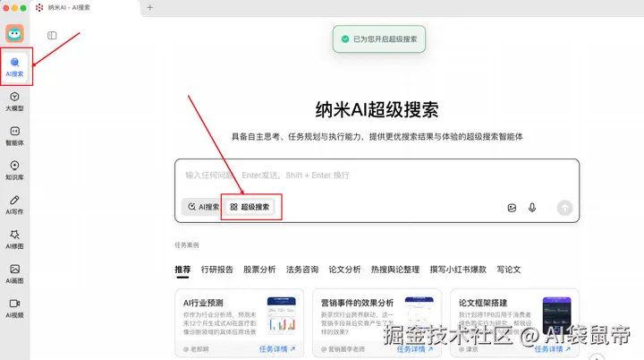
Task: Select the 论文分析 tab
Action: [344, 270]
